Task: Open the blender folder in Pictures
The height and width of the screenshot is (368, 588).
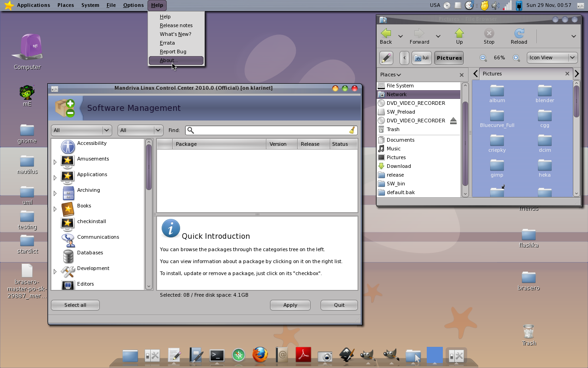Action: (x=545, y=93)
